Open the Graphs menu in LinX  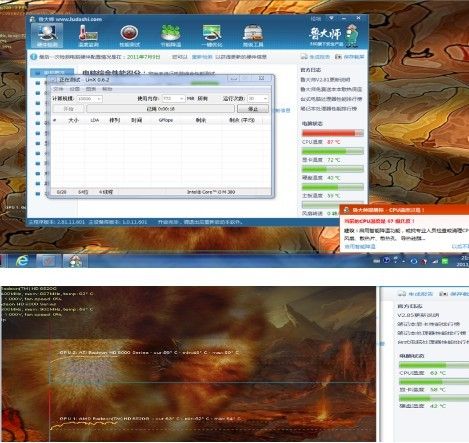point(91,89)
